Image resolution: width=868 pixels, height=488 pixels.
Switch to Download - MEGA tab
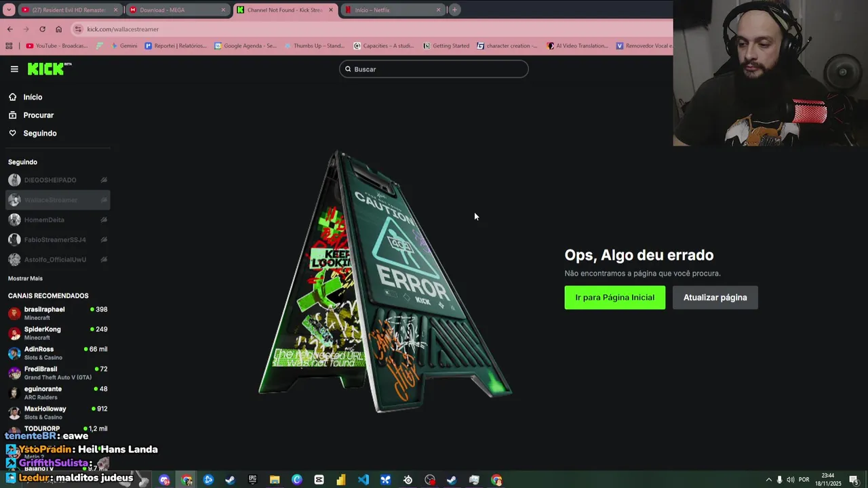178,10
